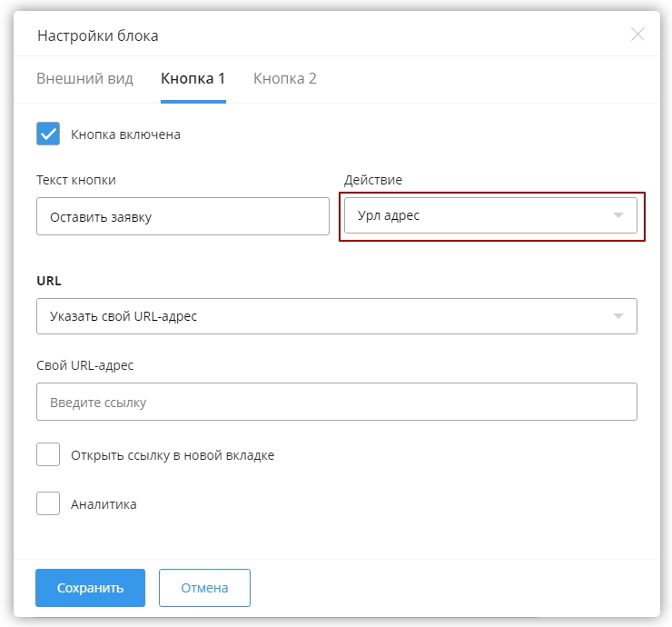Click the Открыть ссылку в новой вкладке label
The width and height of the screenshot is (672, 627).
tap(173, 454)
